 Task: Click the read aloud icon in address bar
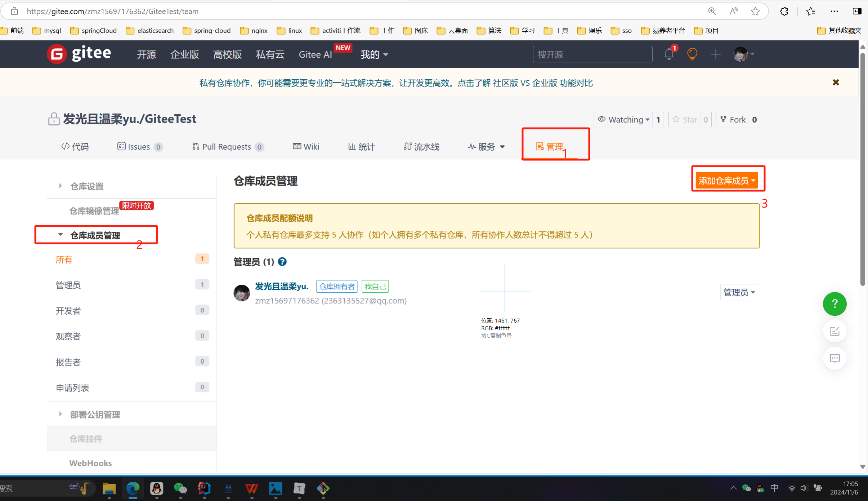pos(734,11)
